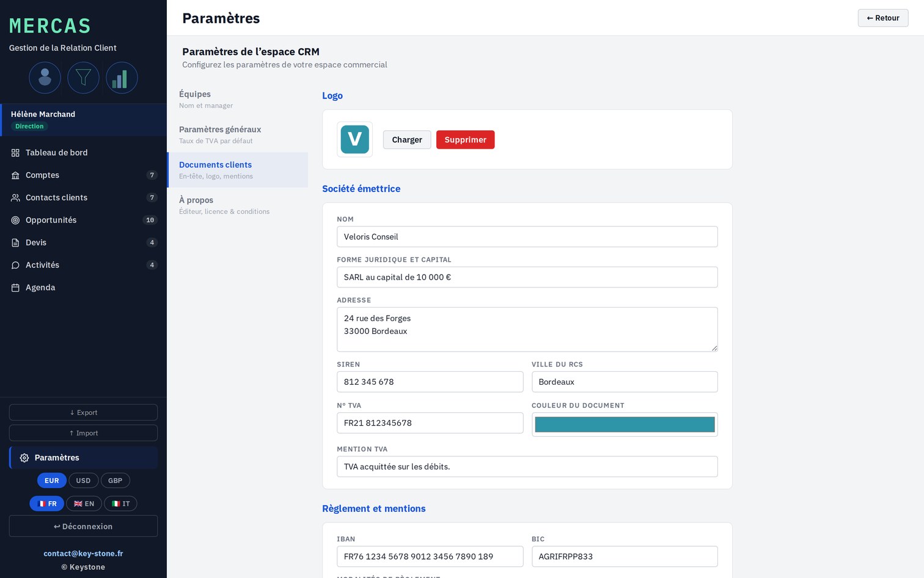
Task: Select Documents clients settings tab
Action: pos(238,170)
